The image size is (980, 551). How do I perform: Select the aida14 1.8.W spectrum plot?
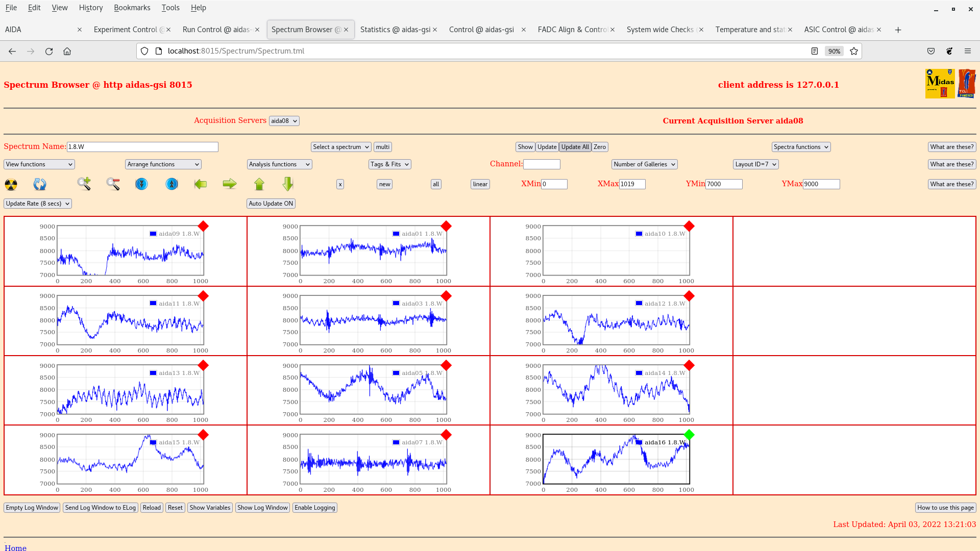click(617, 390)
